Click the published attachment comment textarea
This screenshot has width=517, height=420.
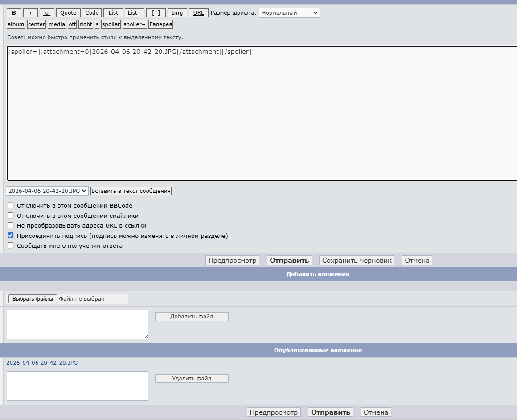[78, 386]
